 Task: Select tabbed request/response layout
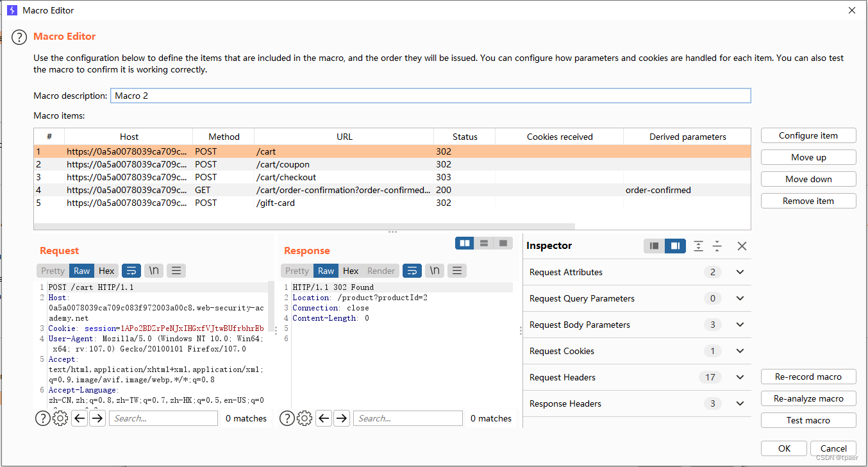coord(503,243)
